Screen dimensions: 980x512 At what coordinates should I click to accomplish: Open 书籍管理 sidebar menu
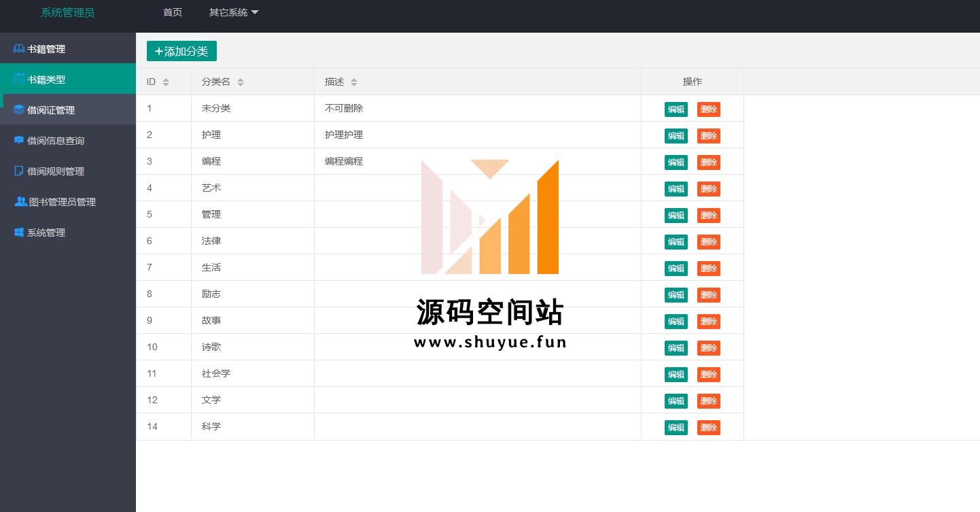[x=68, y=49]
